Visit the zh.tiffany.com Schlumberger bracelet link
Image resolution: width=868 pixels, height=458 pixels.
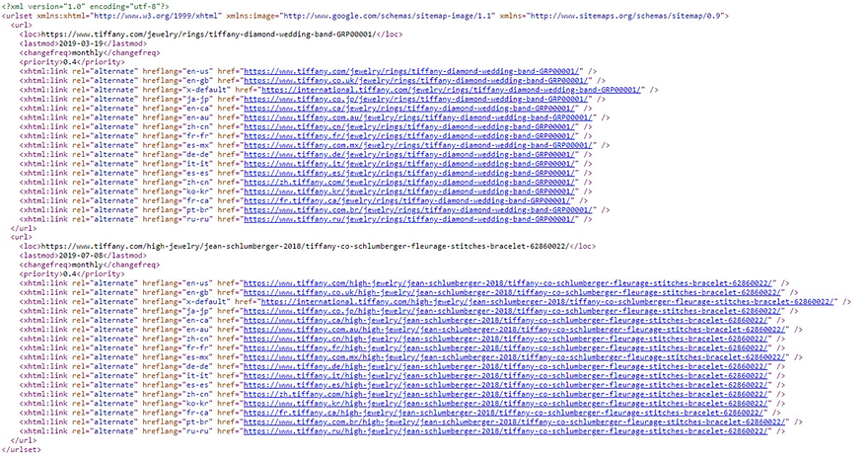505,394
